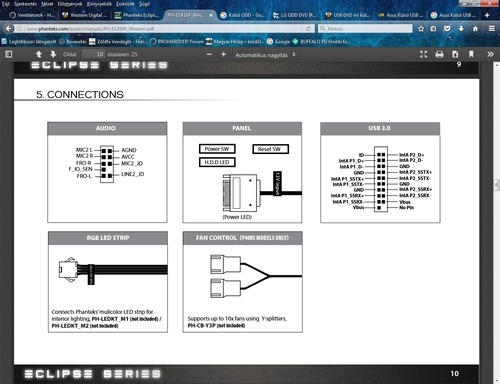This screenshot has width=500, height=384.
Task: Switch to the Phanteks Eclips tab
Action: [137, 15]
